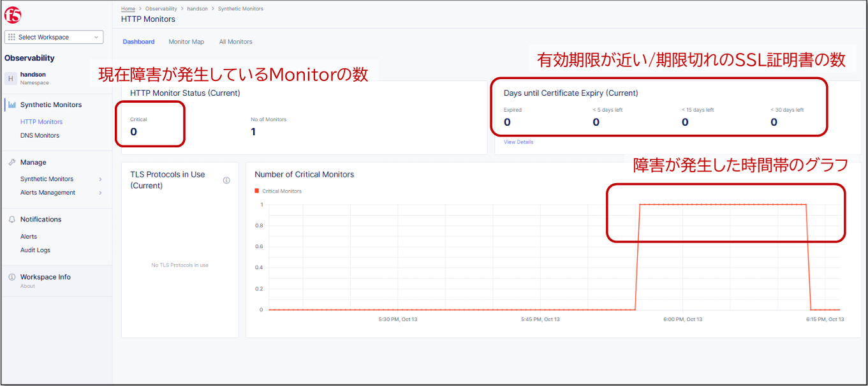This screenshot has width=868, height=386.
Task: Expand Synthetic Monitors under Manage
Action: click(x=61, y=179)
